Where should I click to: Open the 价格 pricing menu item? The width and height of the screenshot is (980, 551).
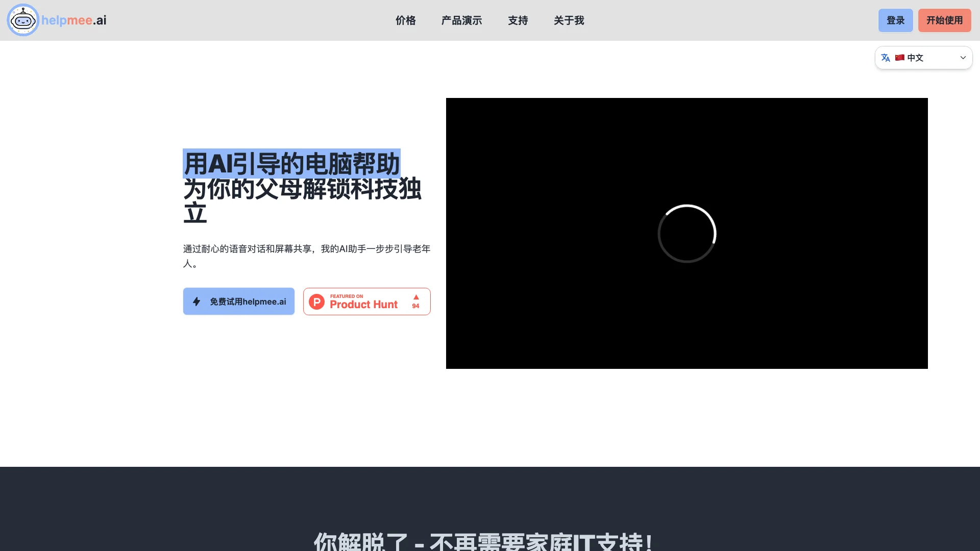405,20
